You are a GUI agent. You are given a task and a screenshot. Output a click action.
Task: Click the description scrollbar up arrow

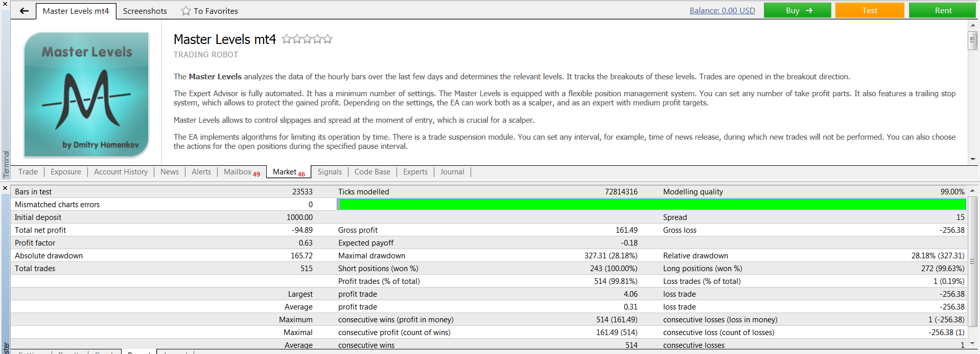pos(972,26)
